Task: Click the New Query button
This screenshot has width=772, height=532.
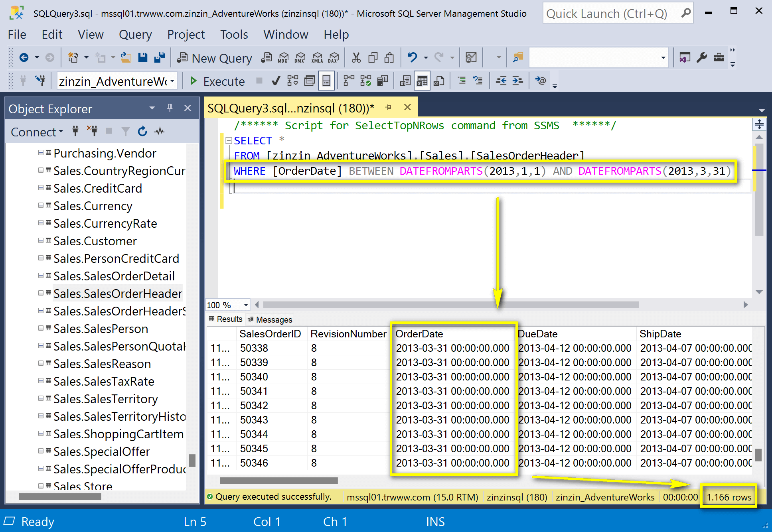Action: (215, 58)
